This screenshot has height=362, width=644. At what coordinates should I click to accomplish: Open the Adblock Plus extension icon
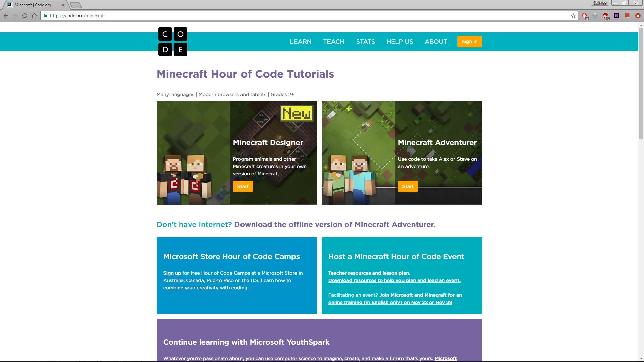pyautogui.click(x=606, y=16)
